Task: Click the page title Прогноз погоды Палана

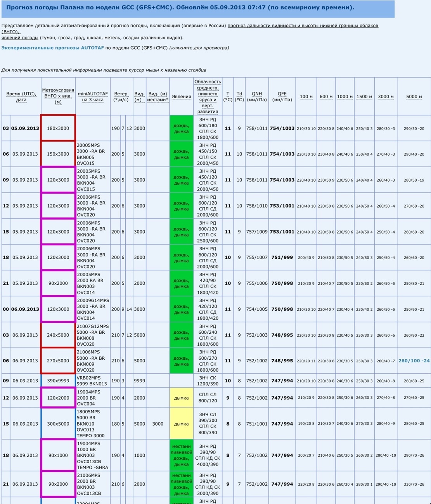Action: click(180, 7)
